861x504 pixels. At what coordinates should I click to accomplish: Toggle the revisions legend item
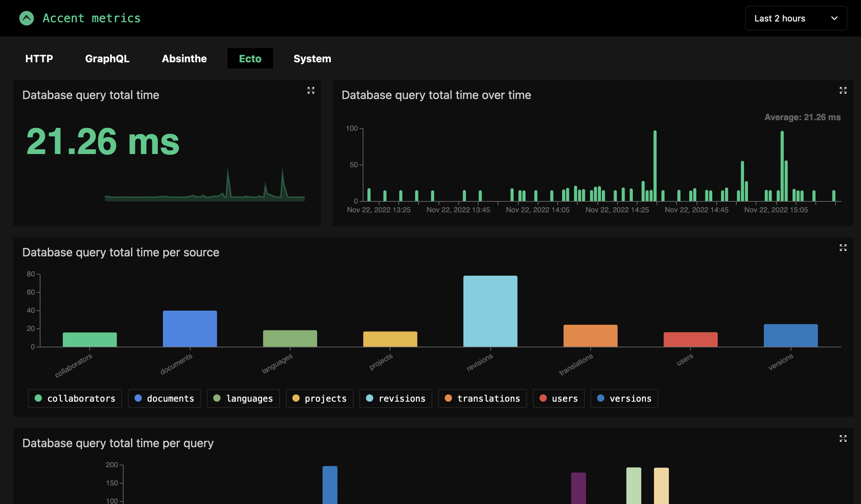pyautogui.click(x=396, y=398)
